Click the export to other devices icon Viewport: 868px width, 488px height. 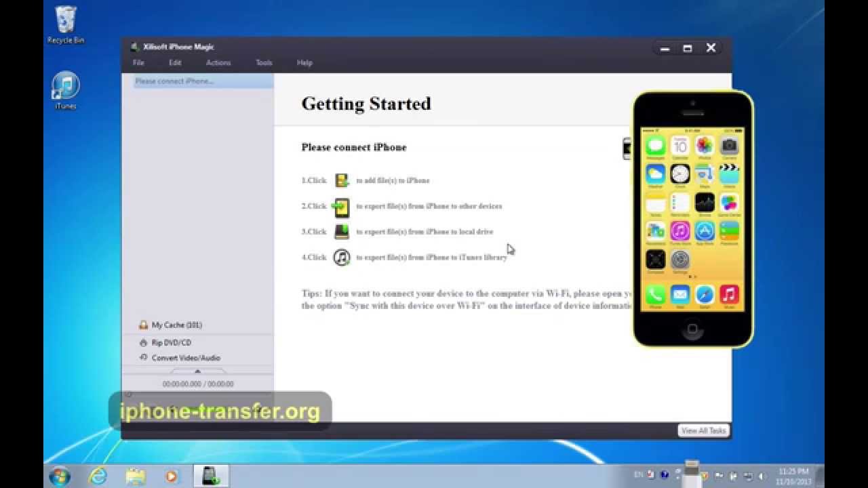pyautogui.click(x=342, y=206)
